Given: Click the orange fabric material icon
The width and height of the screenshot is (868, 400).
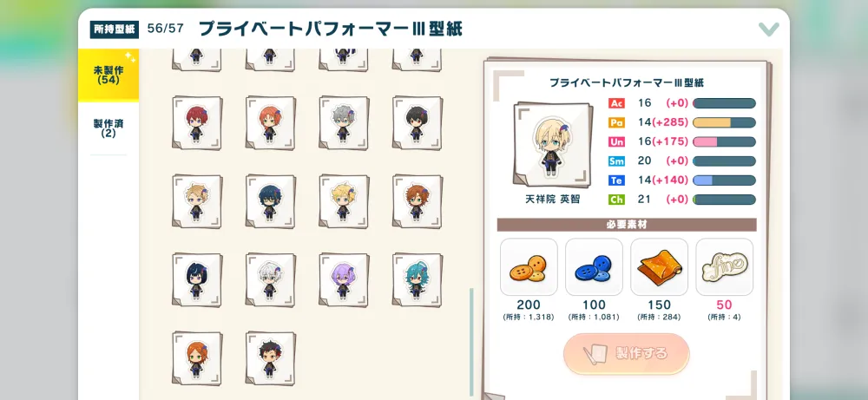Looking at the screenshot, I should (x=660, y=266).
